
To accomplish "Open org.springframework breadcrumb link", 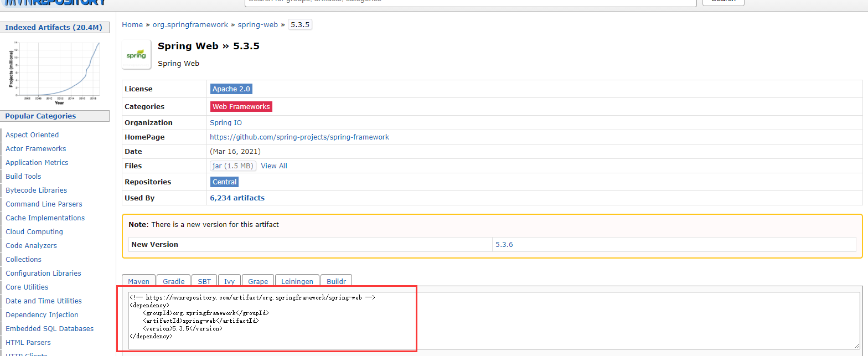I will coord(190,25).
